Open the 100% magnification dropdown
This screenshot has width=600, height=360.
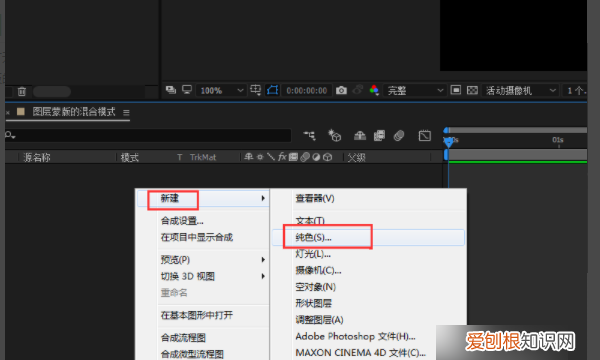(221, 91)
